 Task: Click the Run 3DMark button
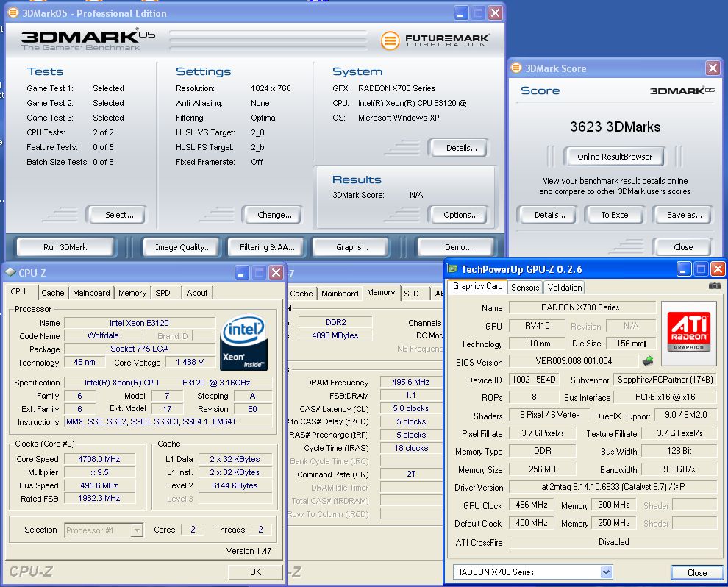65,247
